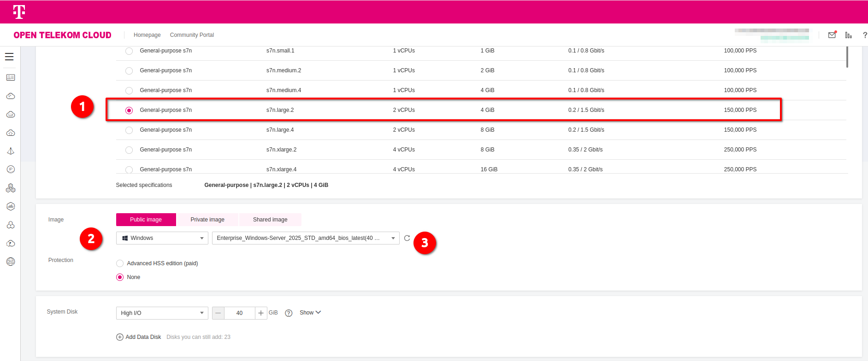Open the Community Portal link
Viewport: 868px width, 361px height.
(192, 35)
